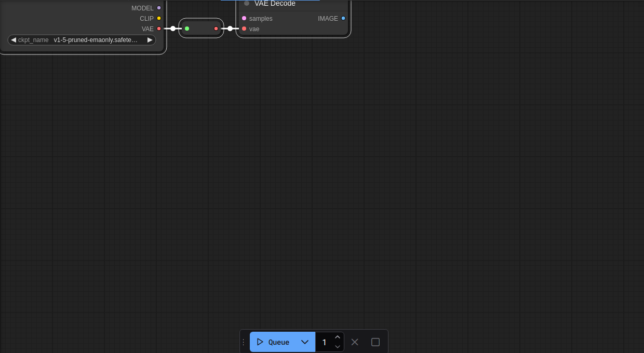Decrease the batch count with down arrow
The height and width of the screenshot is (353, 644).
tap(338, 347)
